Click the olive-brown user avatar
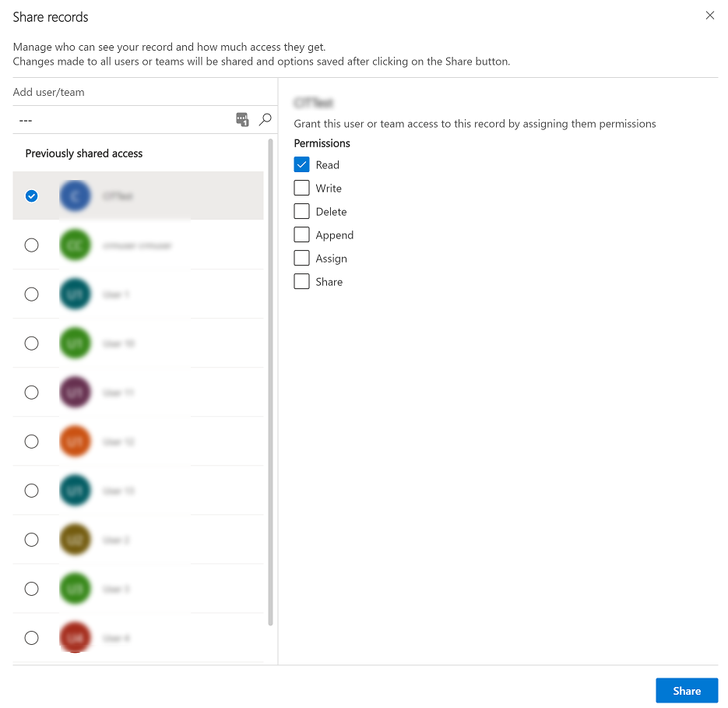 (x=75, y=539)
